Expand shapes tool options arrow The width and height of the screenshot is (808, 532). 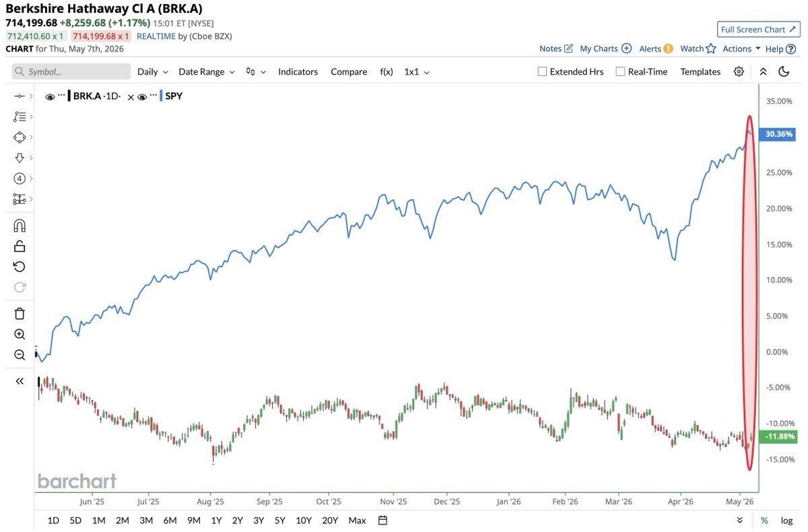tap(31, 137)
